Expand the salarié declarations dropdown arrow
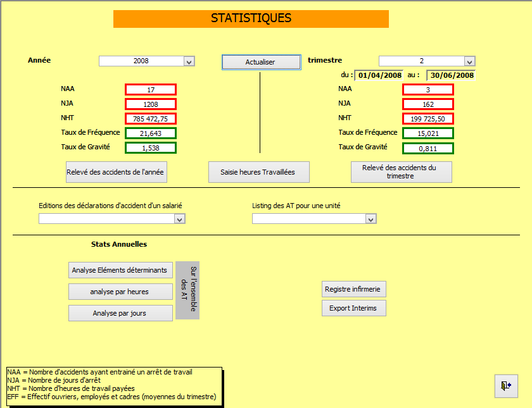Screen dimensions: 532x408 click(x=180, y=219)
